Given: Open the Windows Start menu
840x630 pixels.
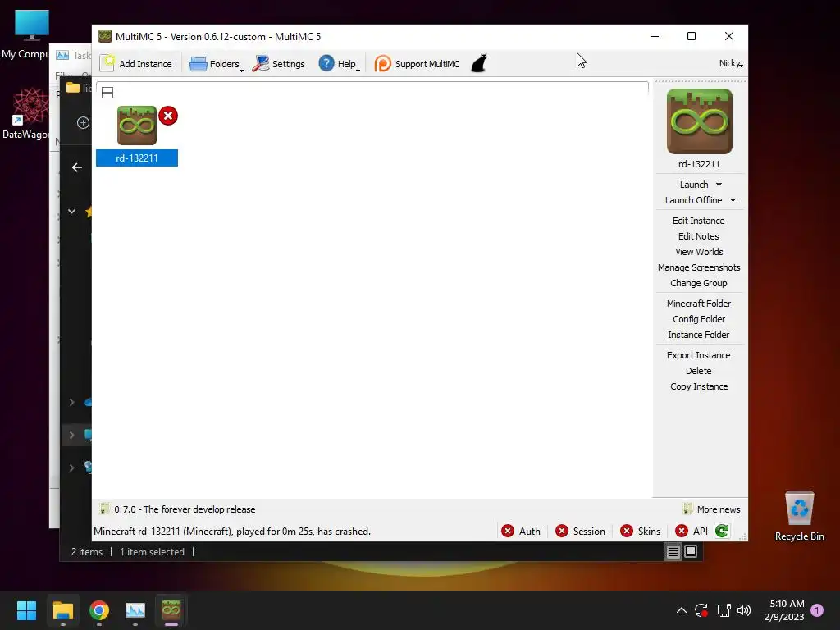Looking at the screenshot, I should pyautogui.click(x=26, y=610).
